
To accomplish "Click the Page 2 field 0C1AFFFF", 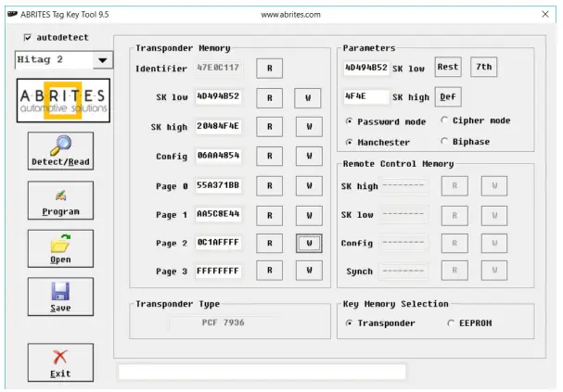I will [x=218, y=243].
